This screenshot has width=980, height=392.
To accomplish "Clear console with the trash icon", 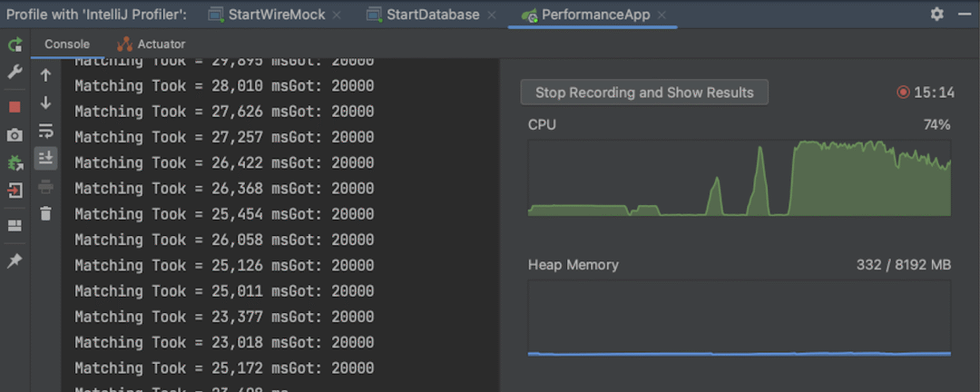I will coord(45,213).
